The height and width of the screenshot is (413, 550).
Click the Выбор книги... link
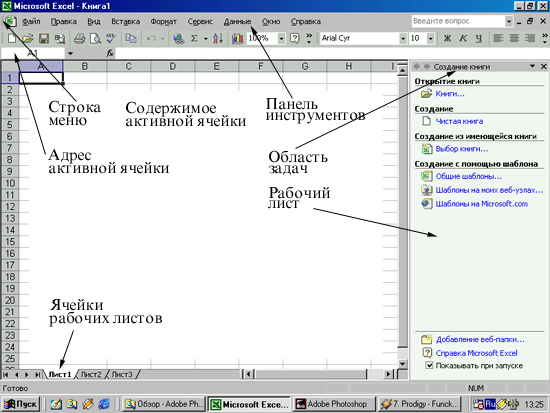coord(462,149)
